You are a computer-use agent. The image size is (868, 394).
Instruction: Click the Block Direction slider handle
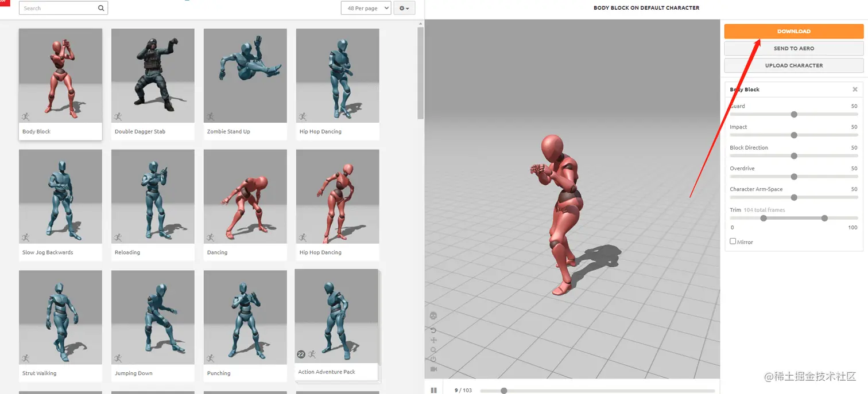tap(794, 156)
